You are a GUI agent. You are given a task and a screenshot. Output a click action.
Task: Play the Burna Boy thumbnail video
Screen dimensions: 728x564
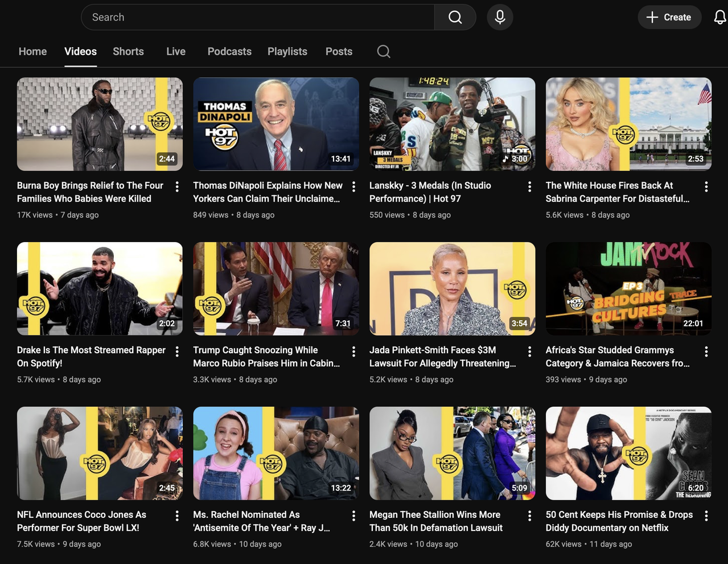100,124
